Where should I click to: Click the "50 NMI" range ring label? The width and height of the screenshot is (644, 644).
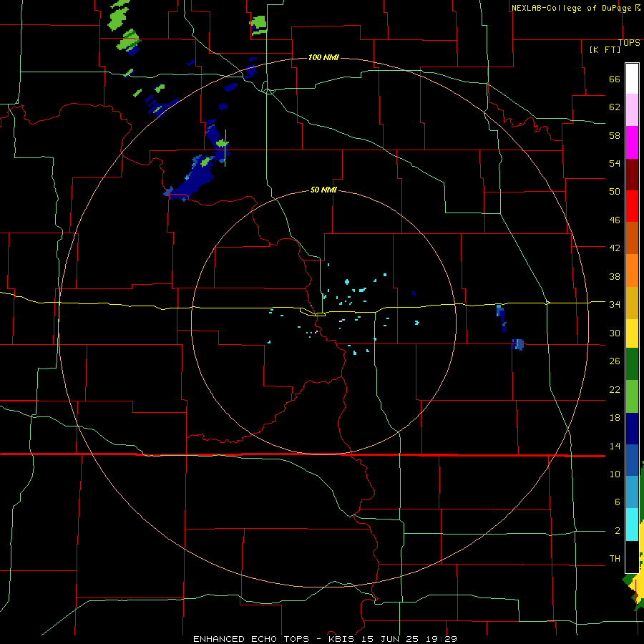(x=323, y=190)
